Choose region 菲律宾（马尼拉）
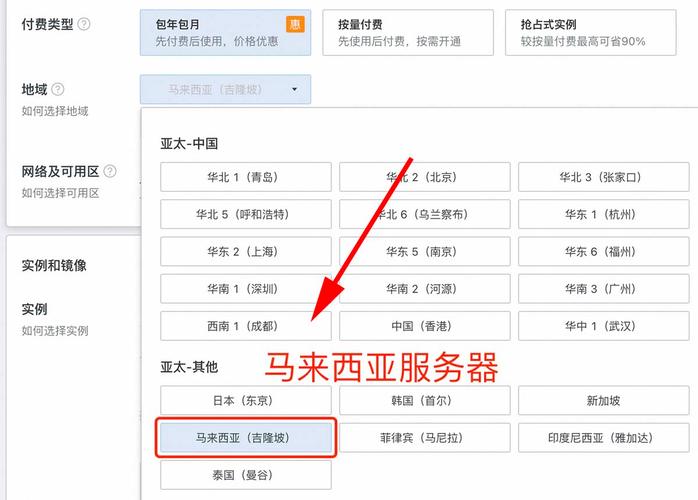The width and height of the screenshot is (698, 500). pos(425,438)
